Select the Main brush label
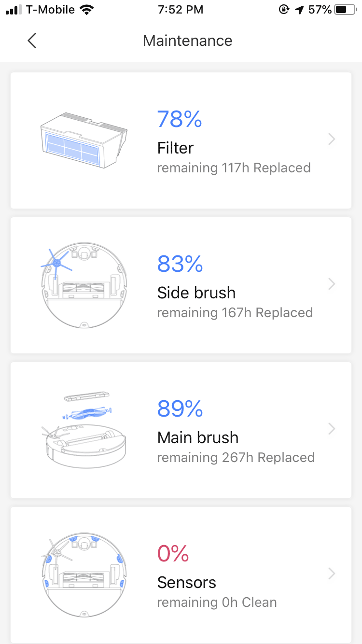Image resolution: width=362 pixels, height=644 pixels. (x=198, y=437)
